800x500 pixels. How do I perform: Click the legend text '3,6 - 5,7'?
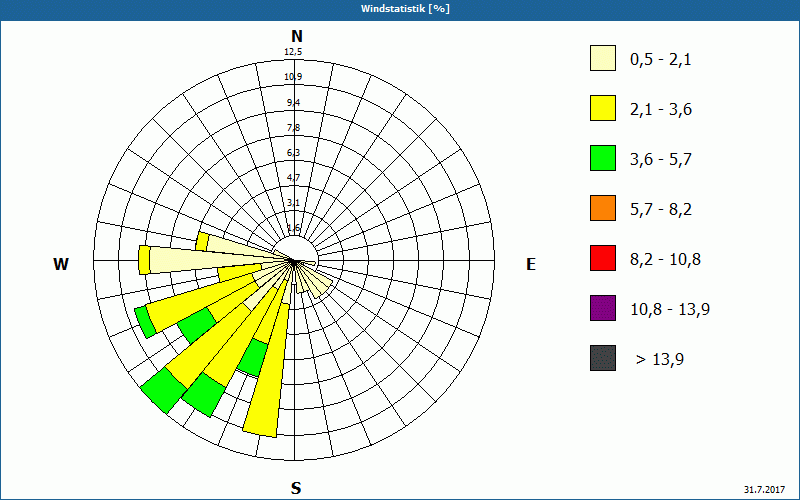[661, 160]
